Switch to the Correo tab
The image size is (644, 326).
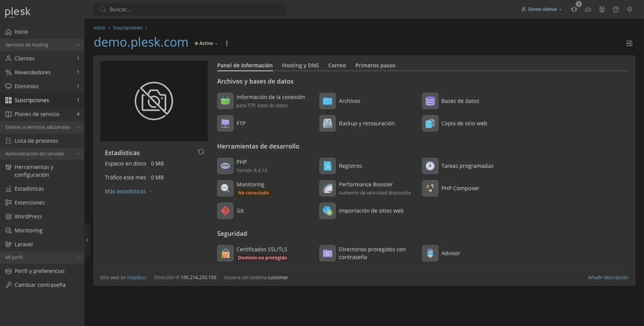pos(337,65)
